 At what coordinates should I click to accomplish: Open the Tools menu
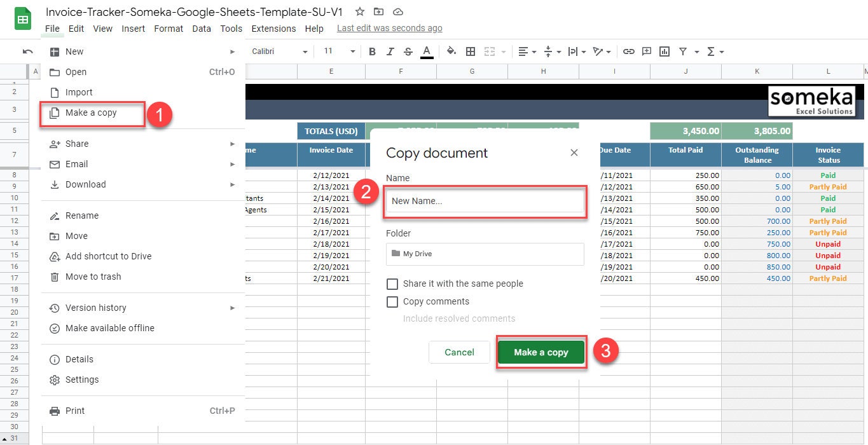pyautogui.click(x=231, y=29)
